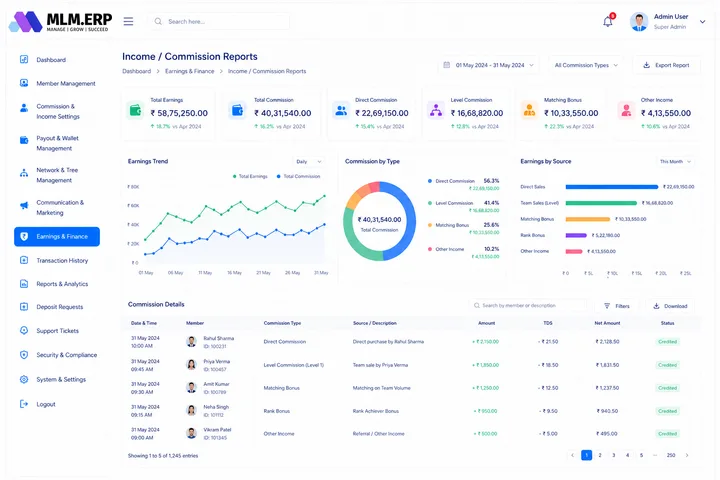This screenshot has height=480, width=720.
Task: Click the Filters button
Action: 617,306
